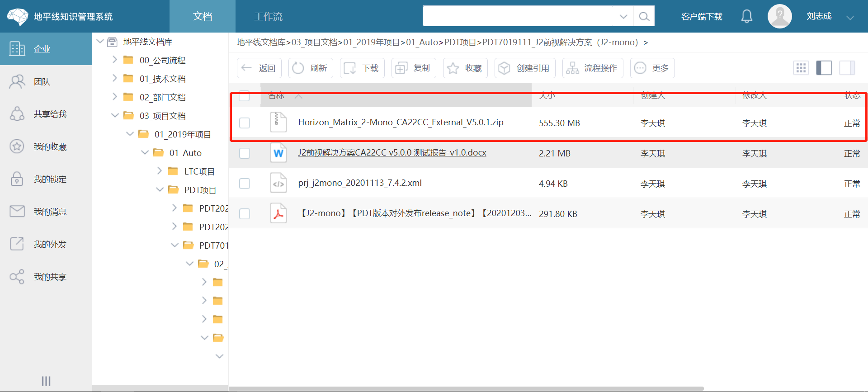Click the 流程操作 button
Screen dimensions: 868x392
pyautogui.click(x=593, y=68)
